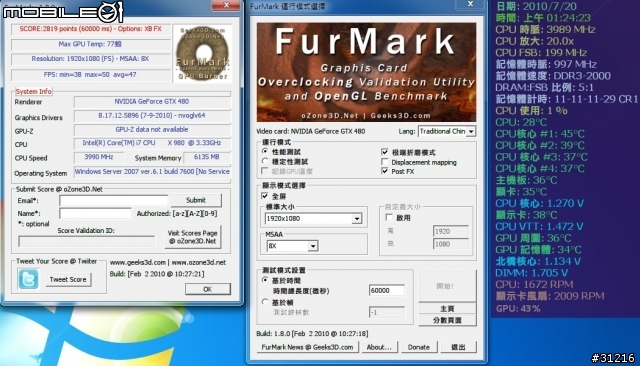Click FurMark News @ Geeks3D.com button

coord(307,347)
